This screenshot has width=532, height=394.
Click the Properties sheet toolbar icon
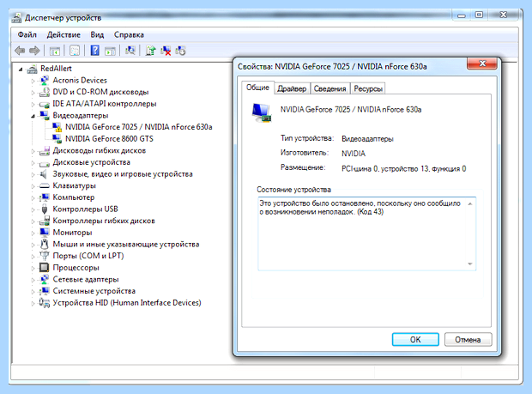click(x=75, y=51)
